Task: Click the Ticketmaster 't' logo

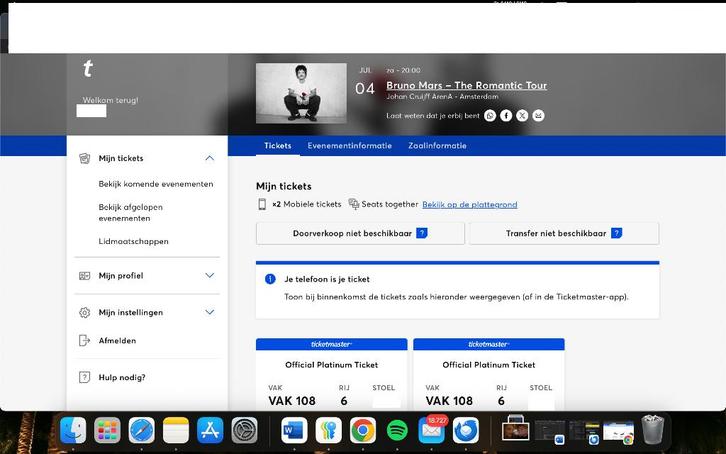Action: pyautogui.click(x=88, y=69)
